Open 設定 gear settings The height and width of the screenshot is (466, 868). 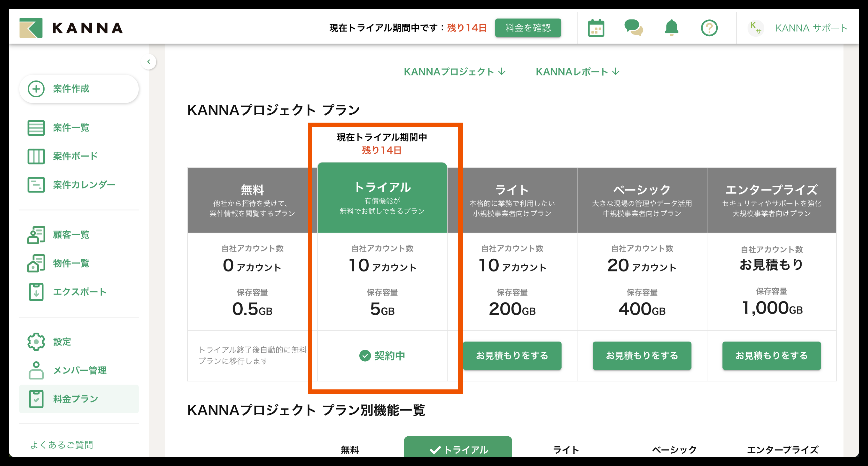tap(62, 342)
